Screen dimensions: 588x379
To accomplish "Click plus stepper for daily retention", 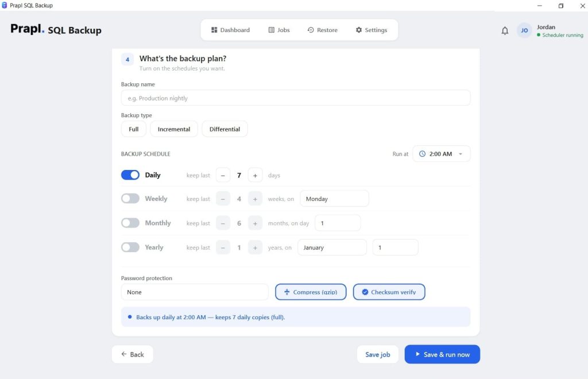I will click(255, 176).
